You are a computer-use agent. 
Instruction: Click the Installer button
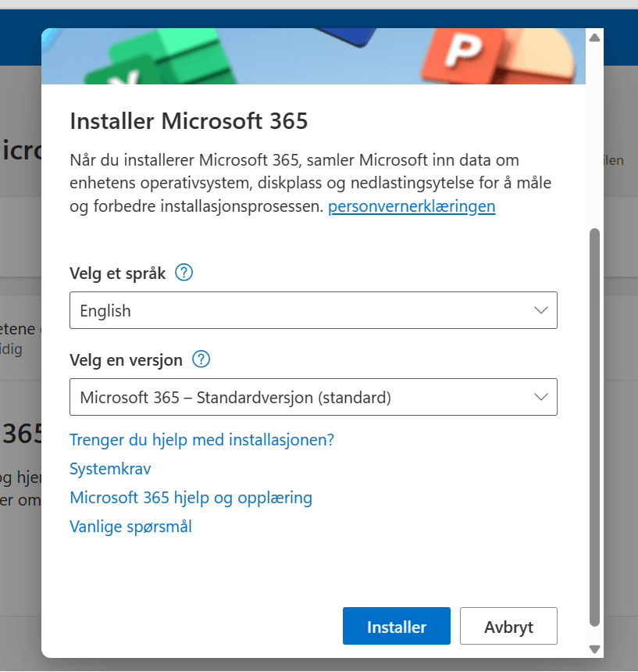coord(397,626)
